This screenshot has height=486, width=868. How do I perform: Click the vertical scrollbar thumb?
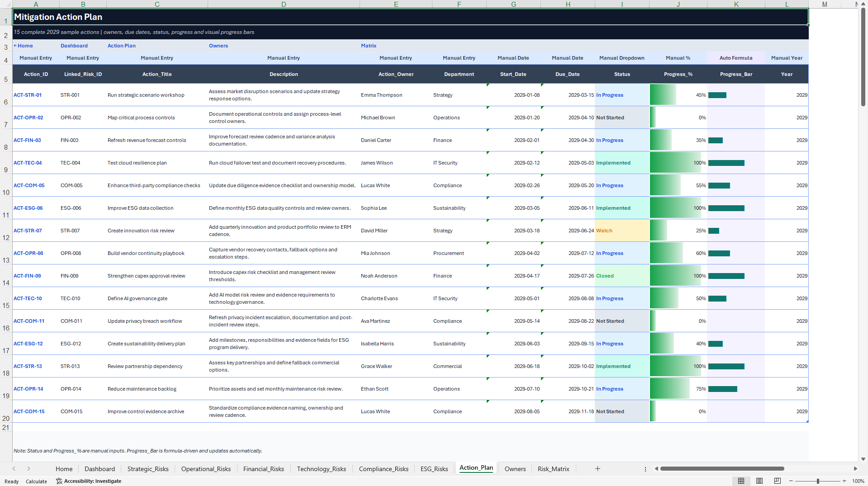(x=863, y=57)
